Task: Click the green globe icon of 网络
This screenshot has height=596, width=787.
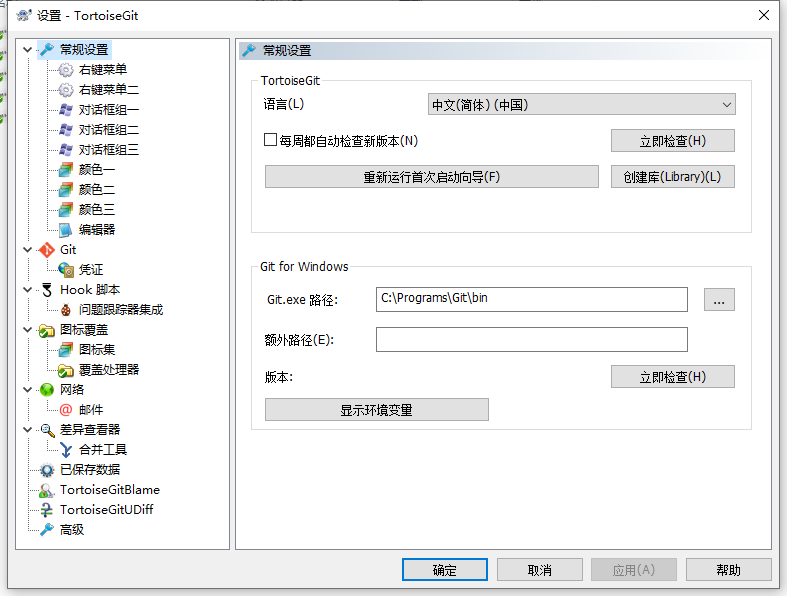Action: pos(47,390)
